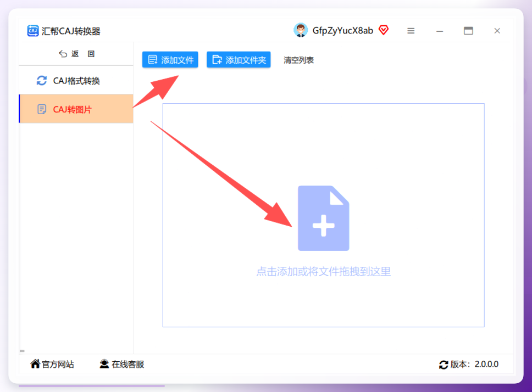Open the 官方网站 link
Viewport: 532px width, 392px height.
click(52, 364)
